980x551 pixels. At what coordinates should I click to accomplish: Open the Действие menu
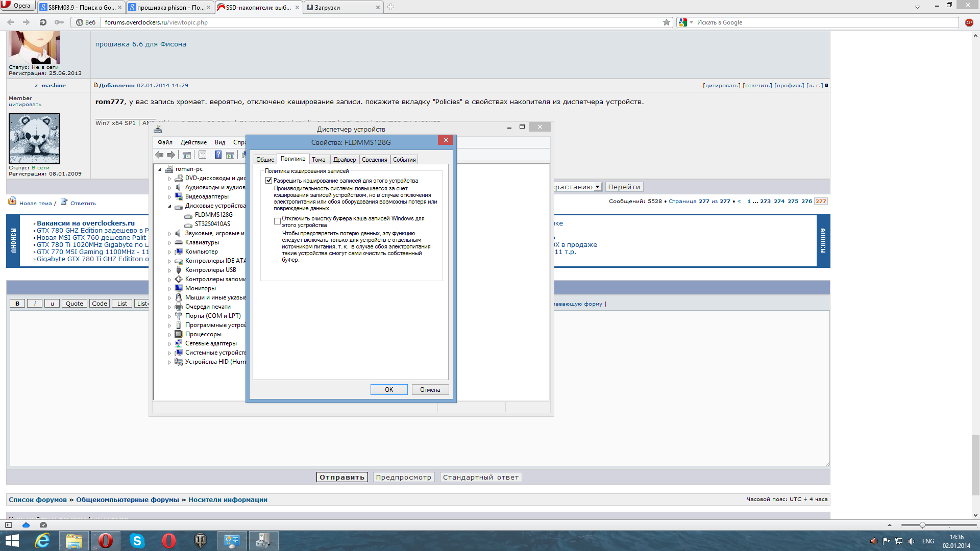pyautogui.click(x=193, y=142)
